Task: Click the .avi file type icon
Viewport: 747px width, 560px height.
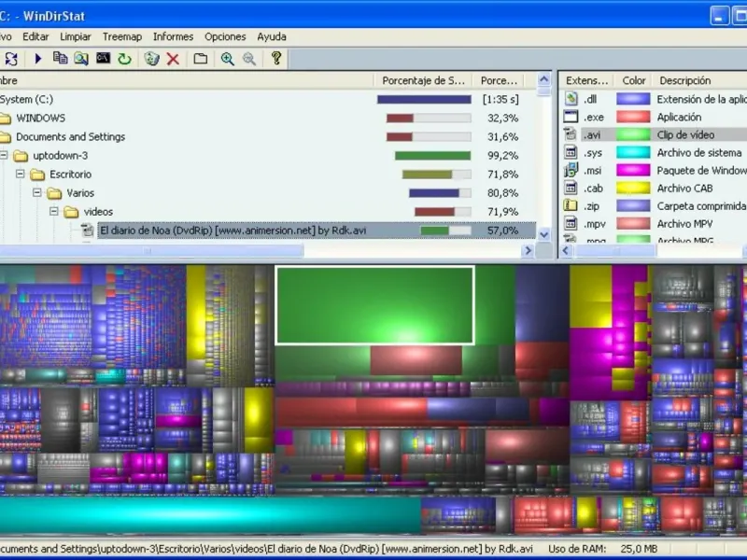Action: pyautogui.click(x=571, y=134)
